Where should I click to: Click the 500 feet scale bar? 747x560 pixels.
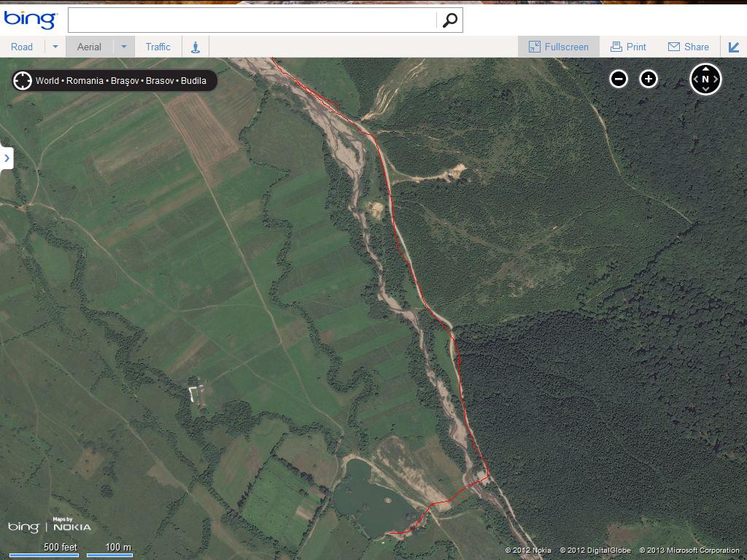[x=44, y=552]
